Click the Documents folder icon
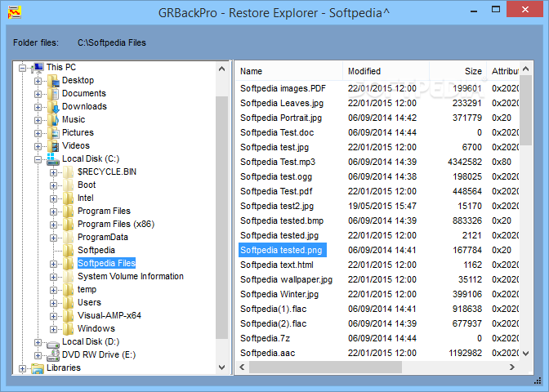This screenshot has width=549, height=392. (x=53, y=94)
